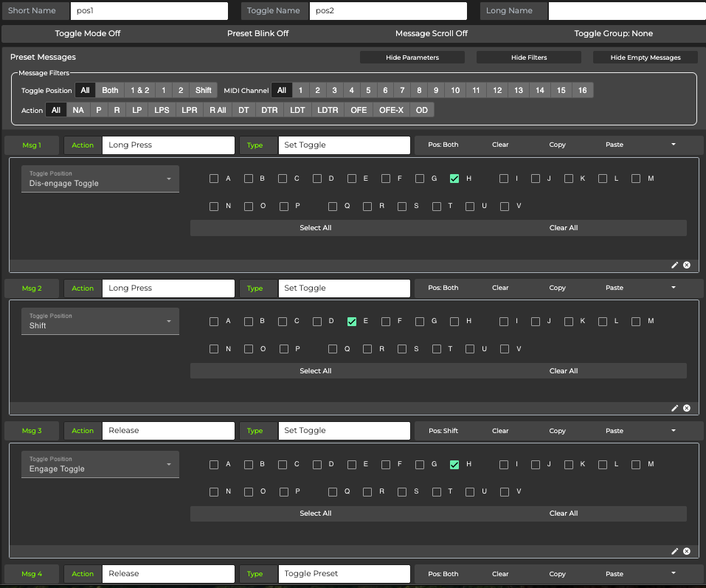706x588 pixels.
Task: Click Copy button for Msg 3
Action: coord(557,431)
